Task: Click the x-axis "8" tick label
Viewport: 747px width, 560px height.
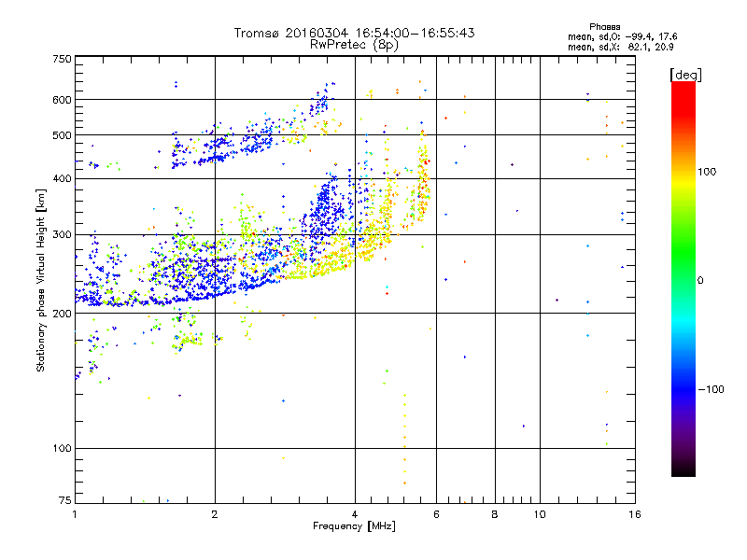Action: (495, 514)
